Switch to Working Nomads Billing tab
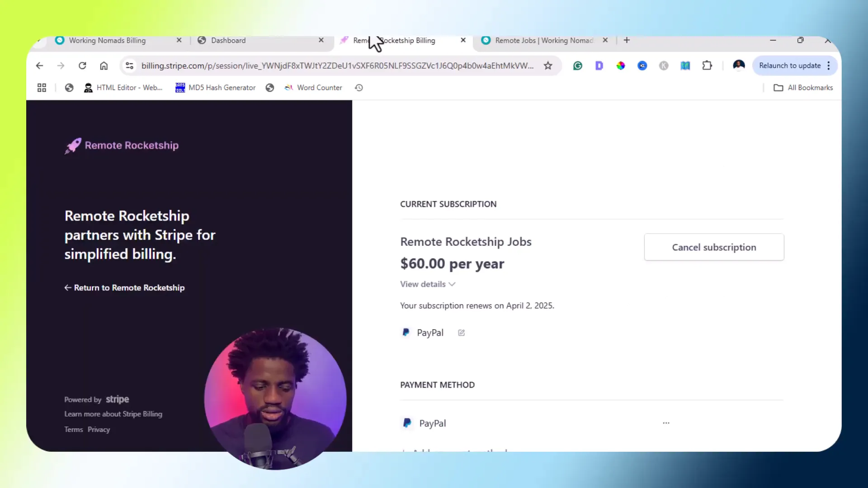This screenshot has height=488, width=868. click(107, 40)
